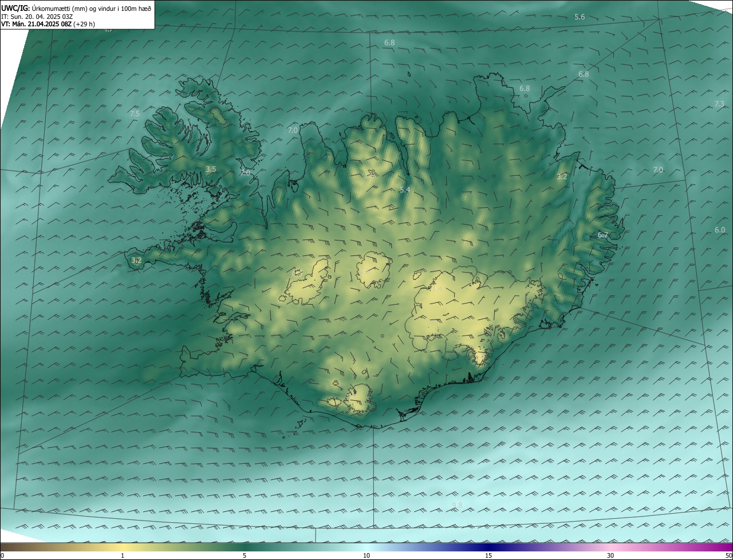
Task: Click the '5.4' value in north Iceland
Action: [405, 190]
